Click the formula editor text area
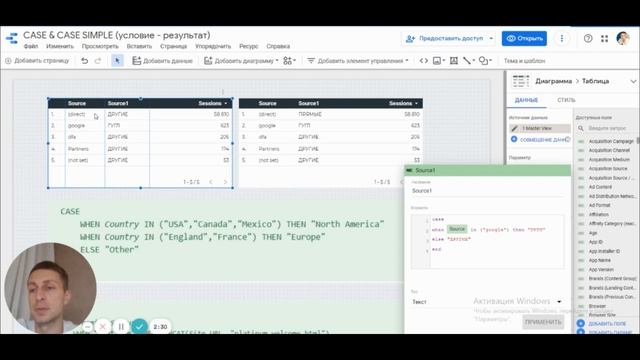 pos(488,242)
